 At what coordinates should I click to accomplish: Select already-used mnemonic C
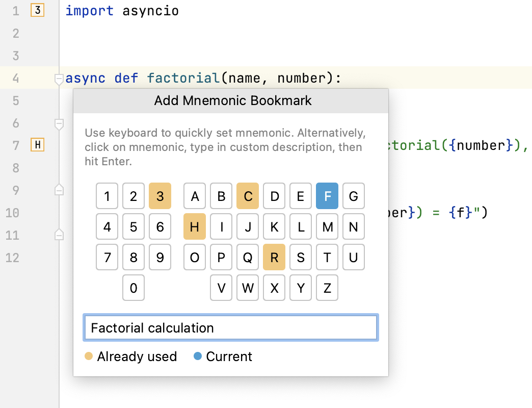247,196
